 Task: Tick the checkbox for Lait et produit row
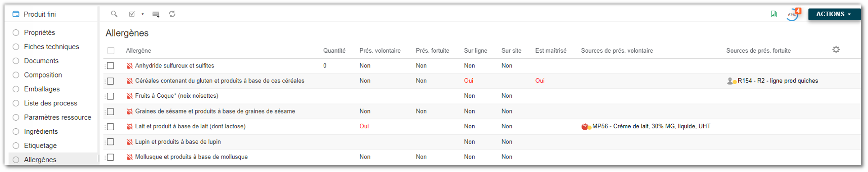(x=111, y=127)
